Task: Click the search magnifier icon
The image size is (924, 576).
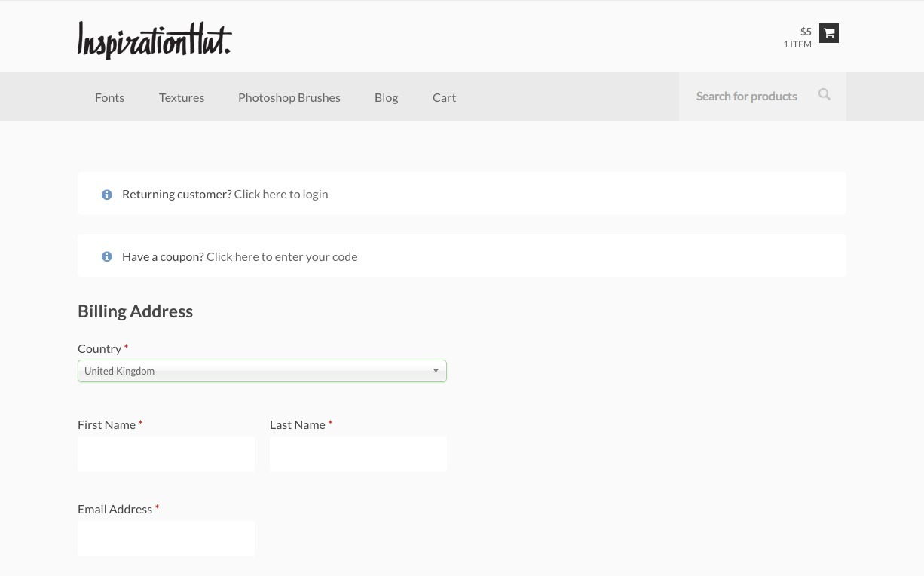Action: coord(824,95)
